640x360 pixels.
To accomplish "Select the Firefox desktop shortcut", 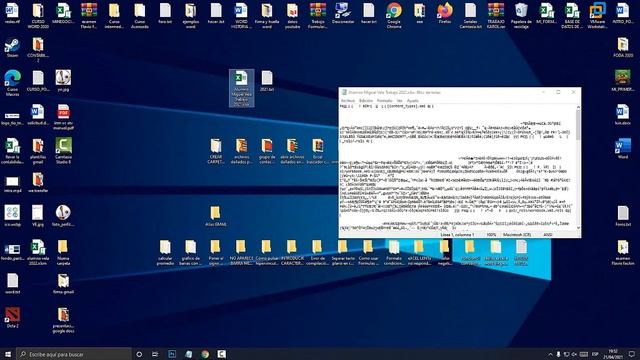I will coord(445,13).
